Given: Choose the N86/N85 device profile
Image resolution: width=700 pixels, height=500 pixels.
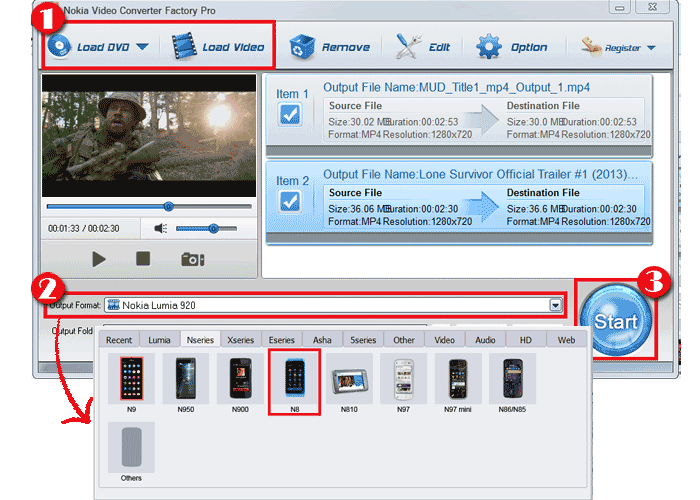Looking at the screenshot, I should 512,383.
